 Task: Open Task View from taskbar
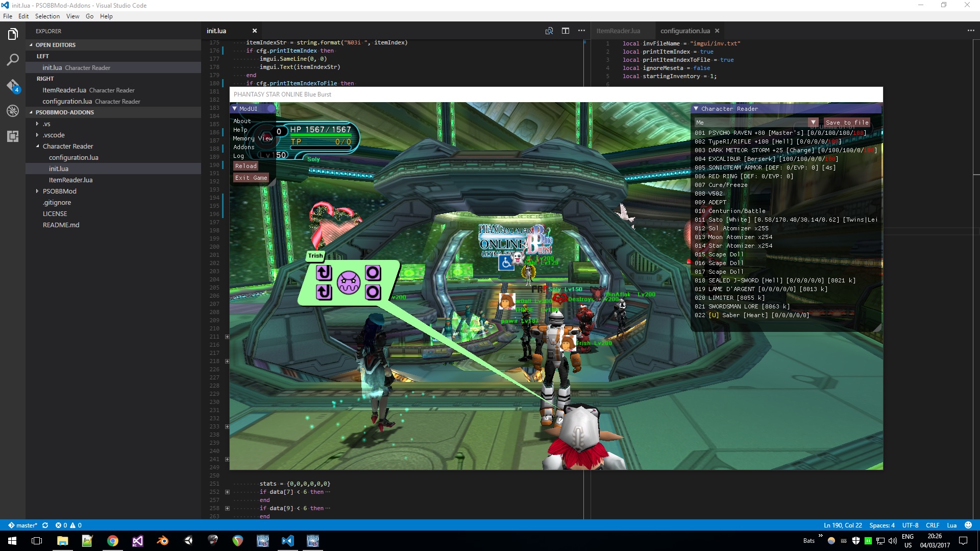(x=37, y=541)
